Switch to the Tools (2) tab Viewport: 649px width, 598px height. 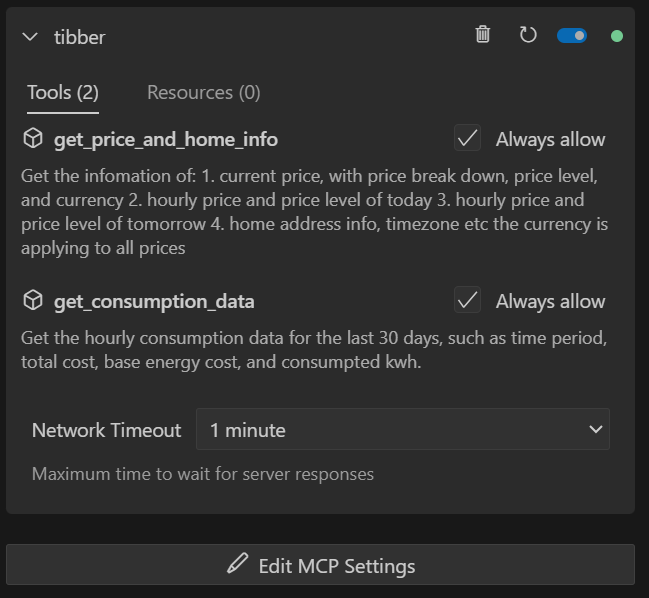tap(63, 93)
